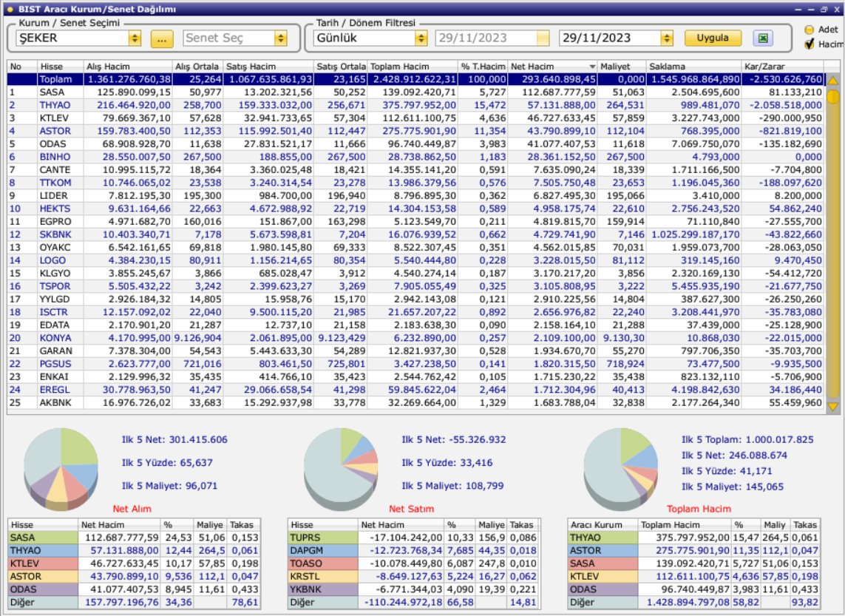This screenshot has width=845, height=616.
Task: Click the Diğer row in Net Alım table
Action: [x=135, y=602]
